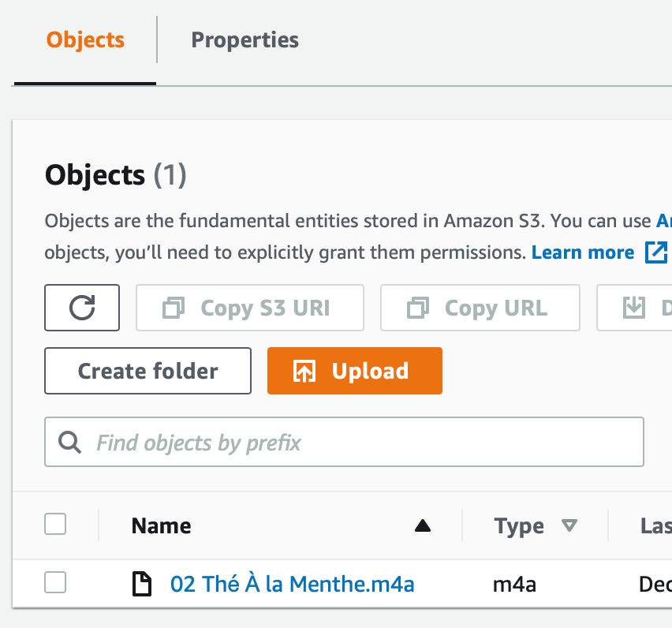Open the file 02 Thé À la Menthe.m4a

click(x=292, y=584)
